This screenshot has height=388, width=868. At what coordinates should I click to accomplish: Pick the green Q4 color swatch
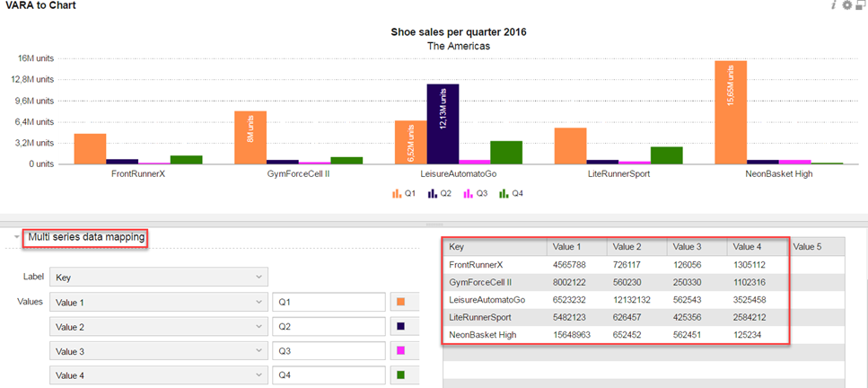pos(400,375)
